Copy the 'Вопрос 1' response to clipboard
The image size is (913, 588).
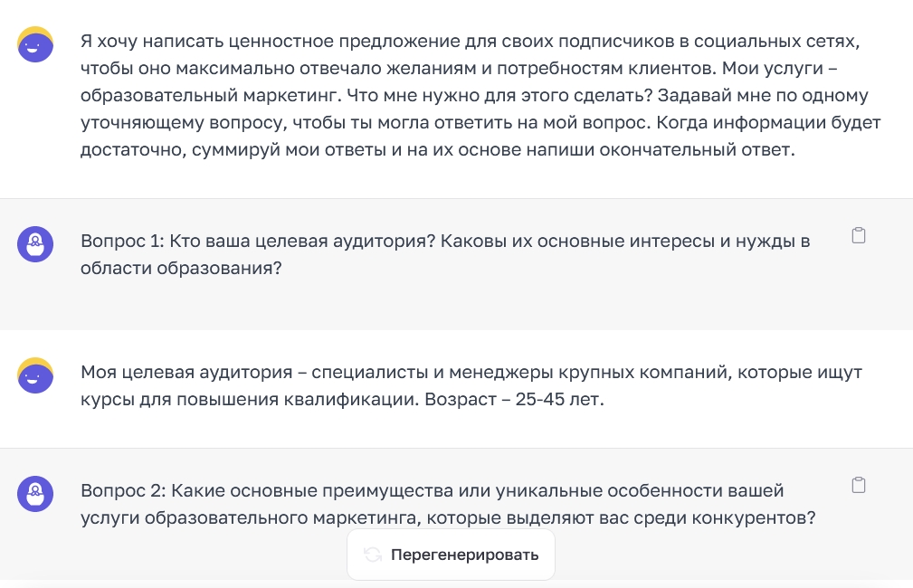click(x=859, y=235)
